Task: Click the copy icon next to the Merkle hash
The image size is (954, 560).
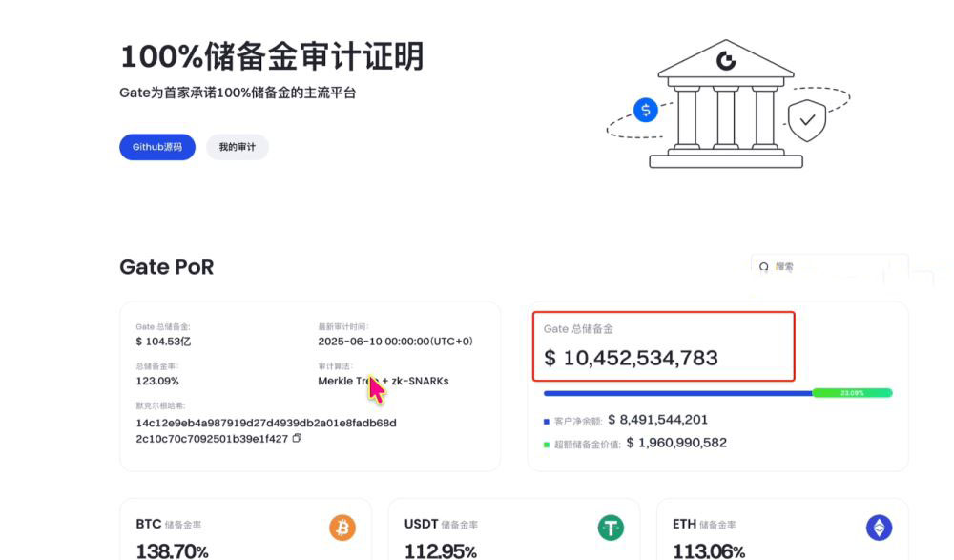Action: 296,441
